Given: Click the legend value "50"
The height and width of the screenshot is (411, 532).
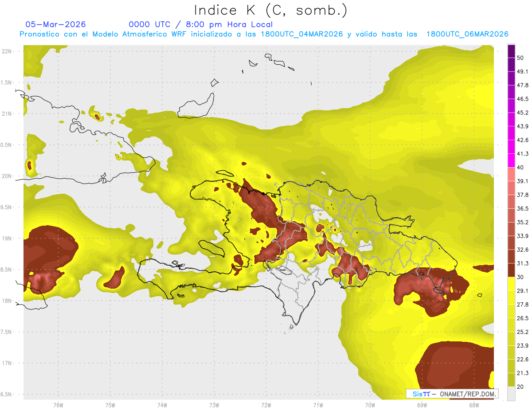Looking at the screenshot, I should 521,58.
